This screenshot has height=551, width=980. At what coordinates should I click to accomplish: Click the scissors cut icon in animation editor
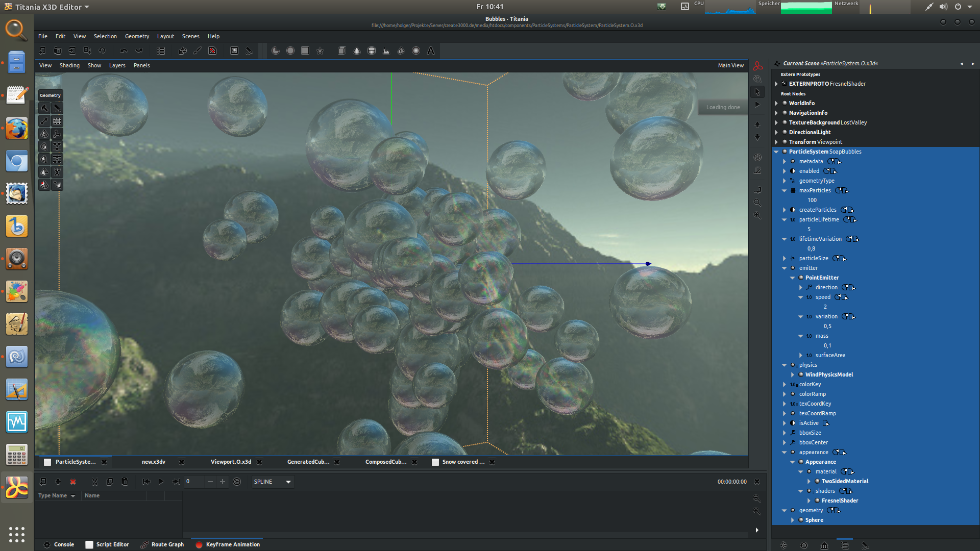click(94, 482)
